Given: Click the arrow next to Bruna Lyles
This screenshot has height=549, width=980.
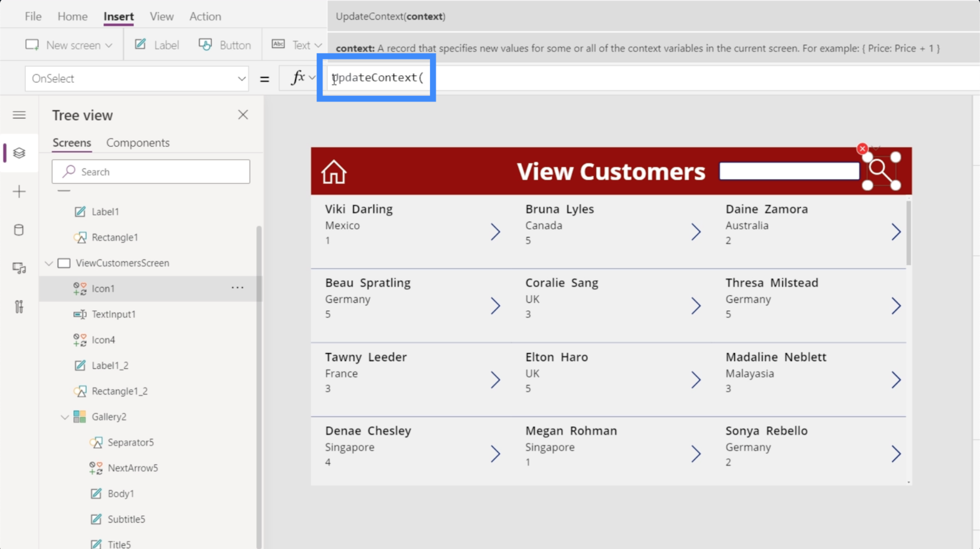Looking at the screenshot, I should (696, 232).
